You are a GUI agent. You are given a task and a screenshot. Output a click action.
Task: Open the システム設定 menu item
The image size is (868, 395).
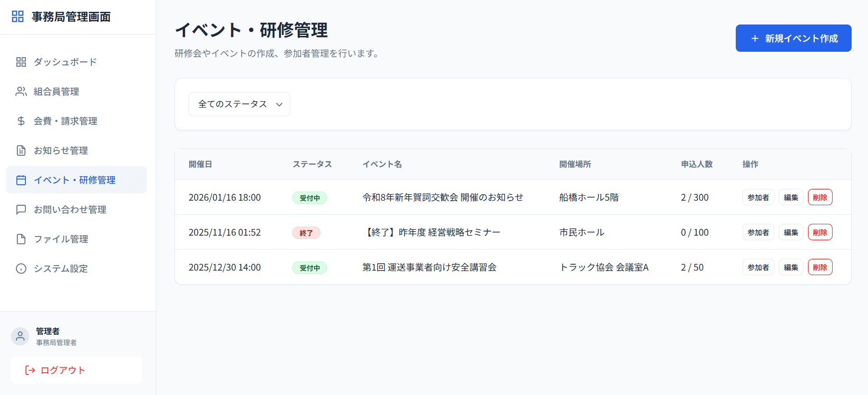point(61,269)
